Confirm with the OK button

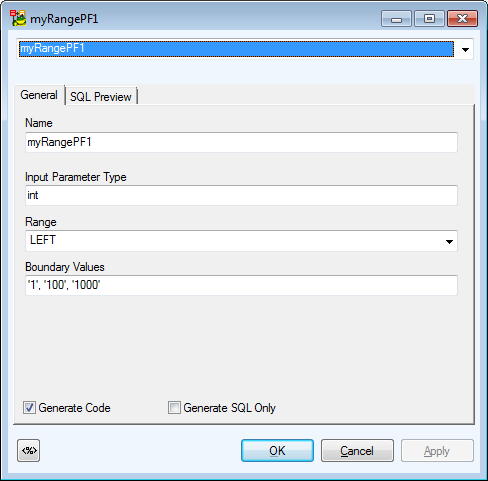click(x=277, y=451)
